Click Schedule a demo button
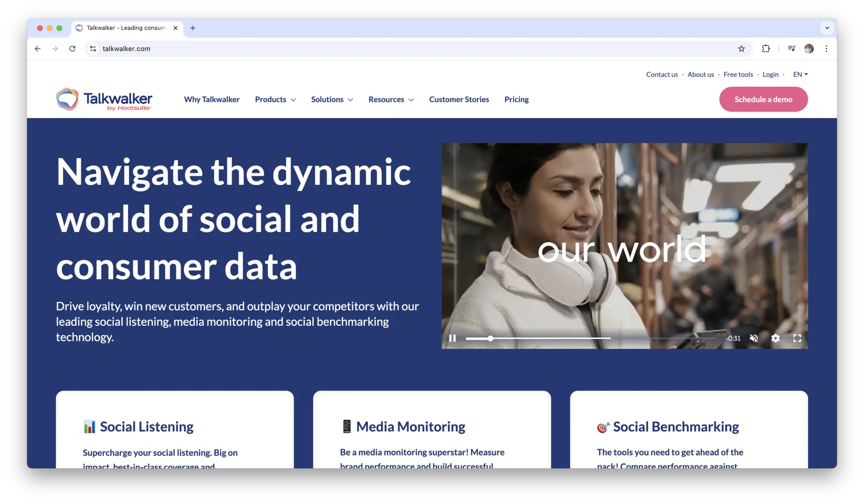This screenshot has width=864, height=504. 763,99
